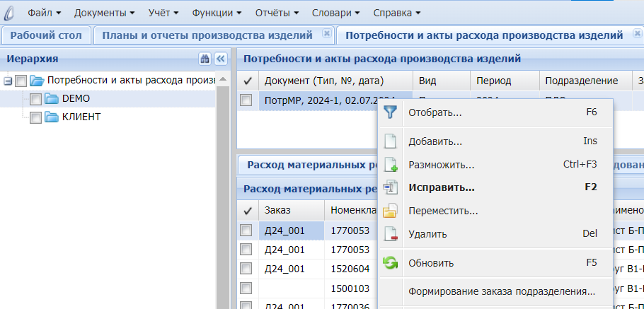Check the КЛИЕНТ folder checkbox
The image size is (644, 309).
point(36,117)
